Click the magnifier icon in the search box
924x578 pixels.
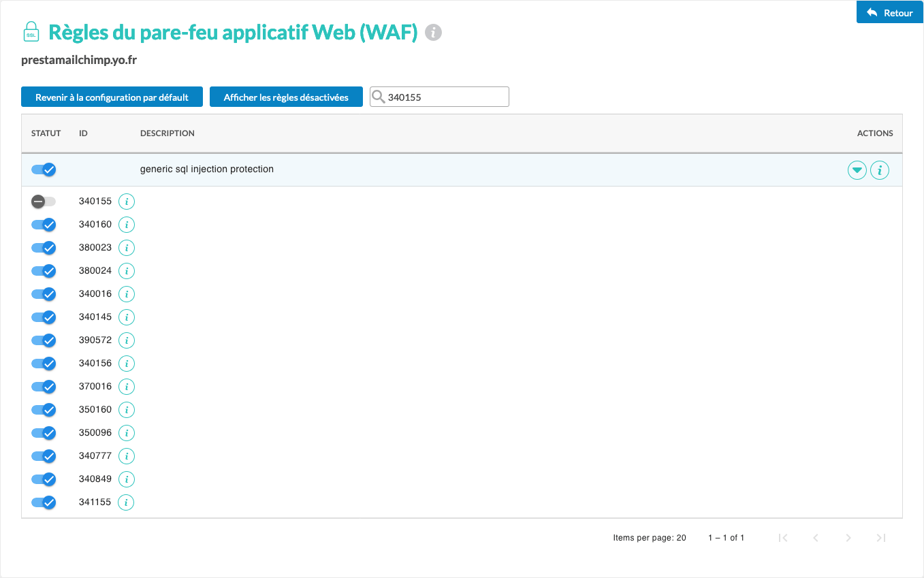(379, 97)
